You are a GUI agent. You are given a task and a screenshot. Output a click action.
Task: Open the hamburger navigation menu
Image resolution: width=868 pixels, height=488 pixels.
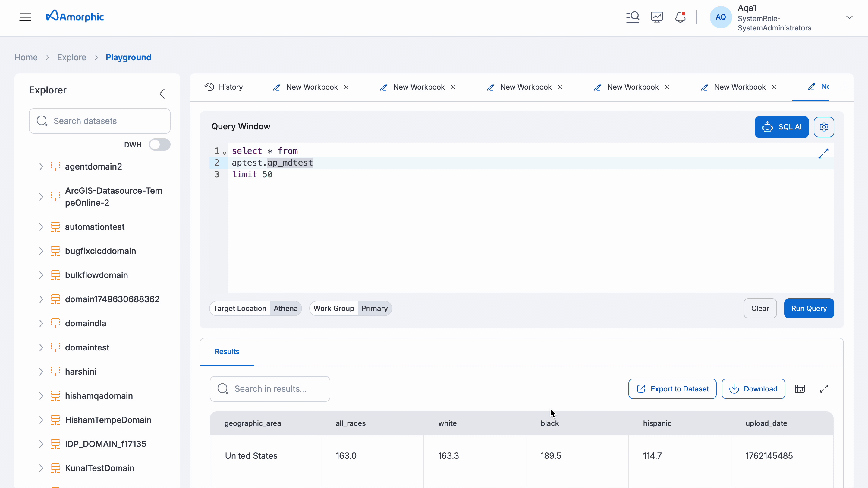(x=25, y=17)
